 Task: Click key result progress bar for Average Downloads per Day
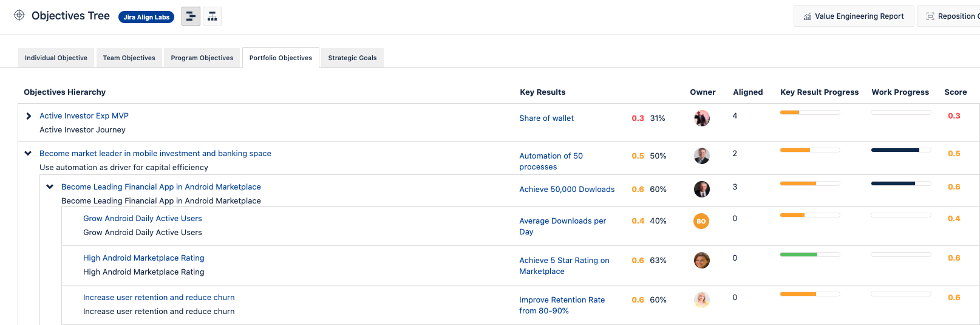click(x=810, y=215)
